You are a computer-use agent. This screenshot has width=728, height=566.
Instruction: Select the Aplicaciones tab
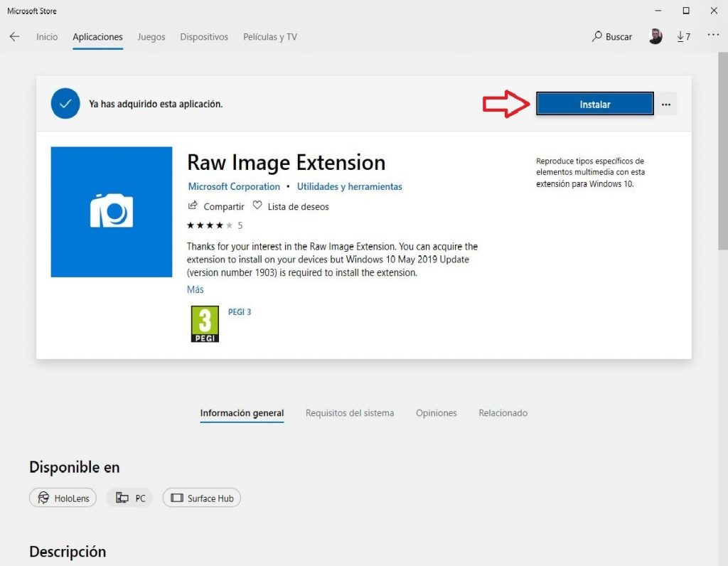point(97,37)
